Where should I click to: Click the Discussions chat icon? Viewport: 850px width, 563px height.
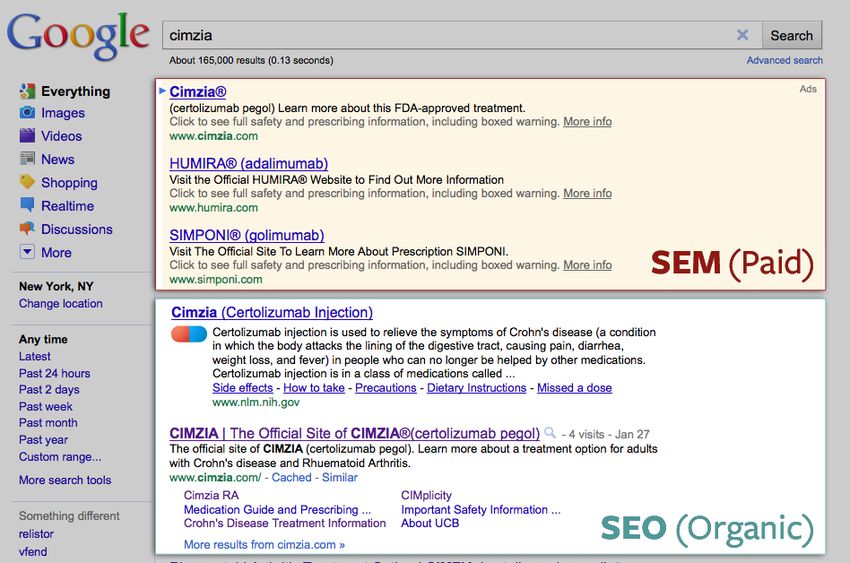(x=27, y=229)
